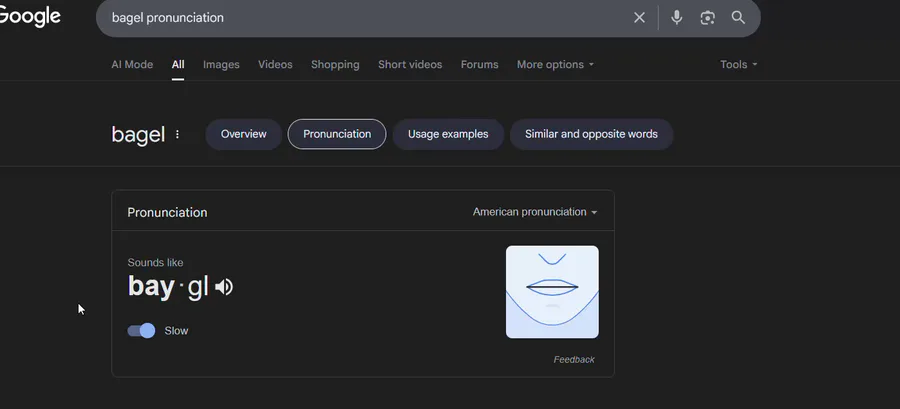Viewport: 900px width, 409px height.
Task: Start voice search with the microphone icon
Action: (x=677, y=18)
